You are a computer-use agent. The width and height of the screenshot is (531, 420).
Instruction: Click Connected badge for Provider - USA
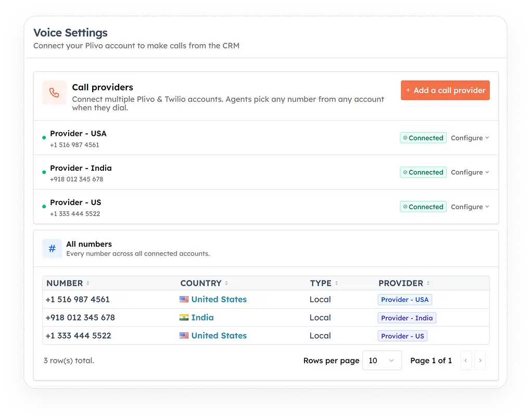point(423,138)
